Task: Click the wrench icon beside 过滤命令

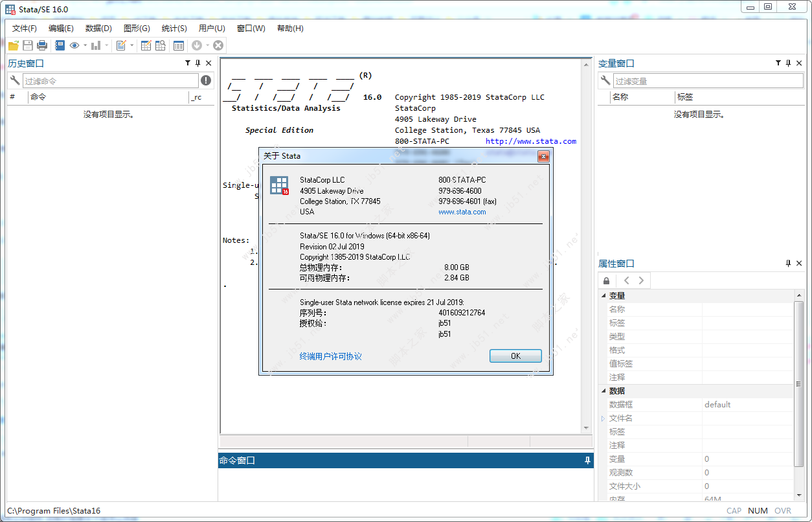Action: coord(15,80)
